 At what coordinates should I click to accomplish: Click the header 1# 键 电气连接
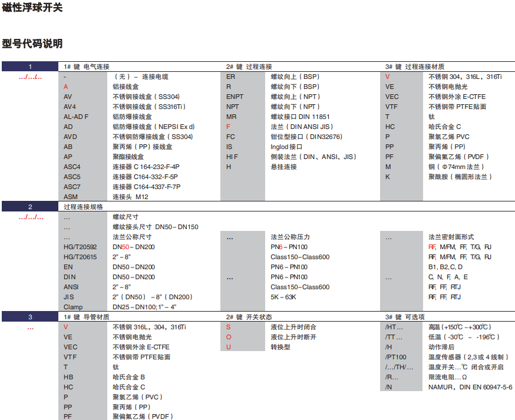coord(87,67)
